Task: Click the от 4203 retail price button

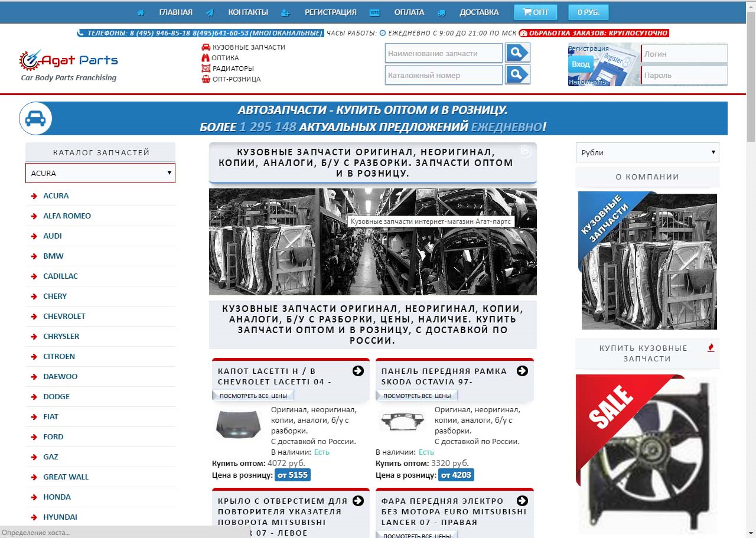Action: (456, 475)
